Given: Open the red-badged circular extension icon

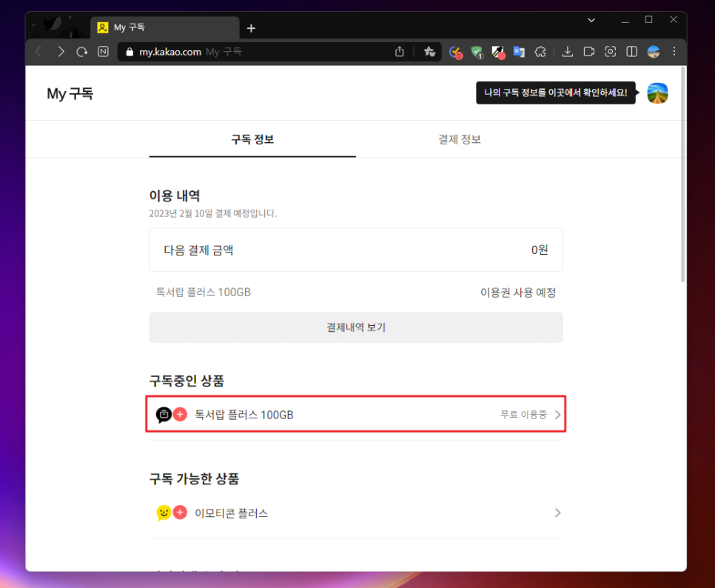Looking at the screenshot, I should click(455, 53).
